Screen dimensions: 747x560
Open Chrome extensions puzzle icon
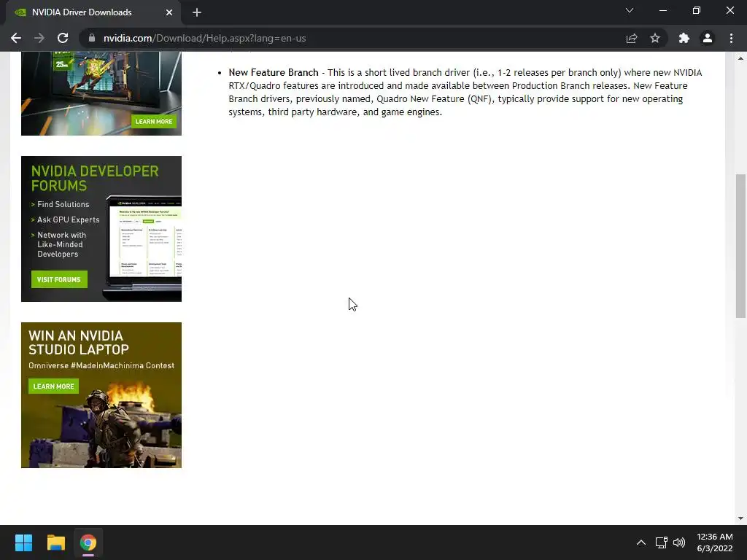pos(684,38)
